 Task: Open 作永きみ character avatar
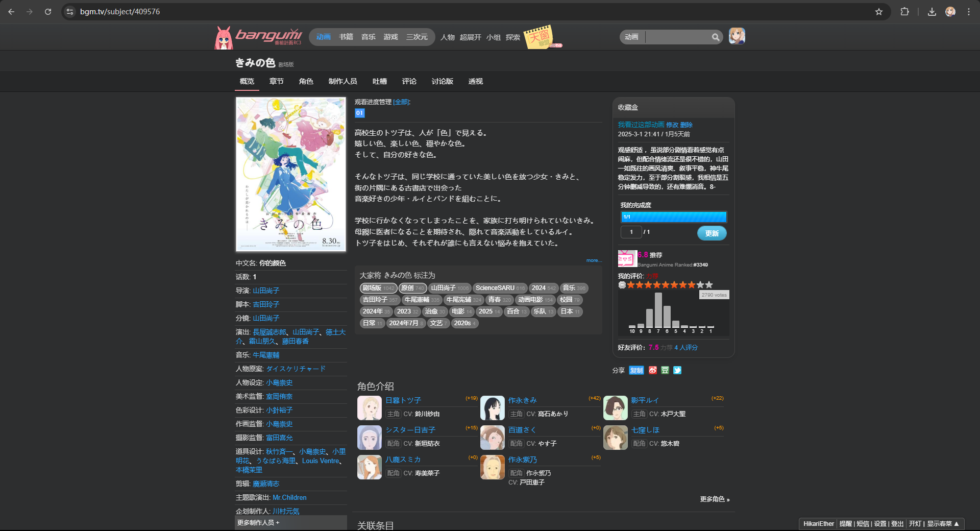pos(493,408)
